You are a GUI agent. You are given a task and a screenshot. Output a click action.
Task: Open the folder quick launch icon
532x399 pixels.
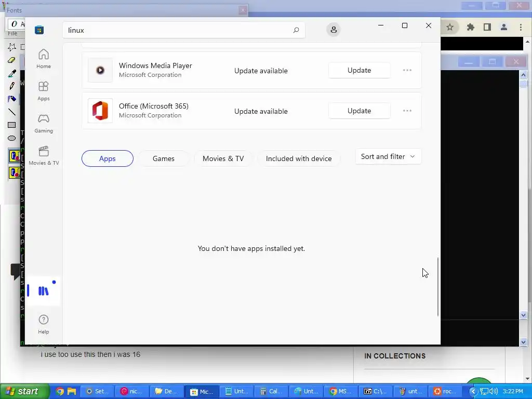[x=72, y=391]
